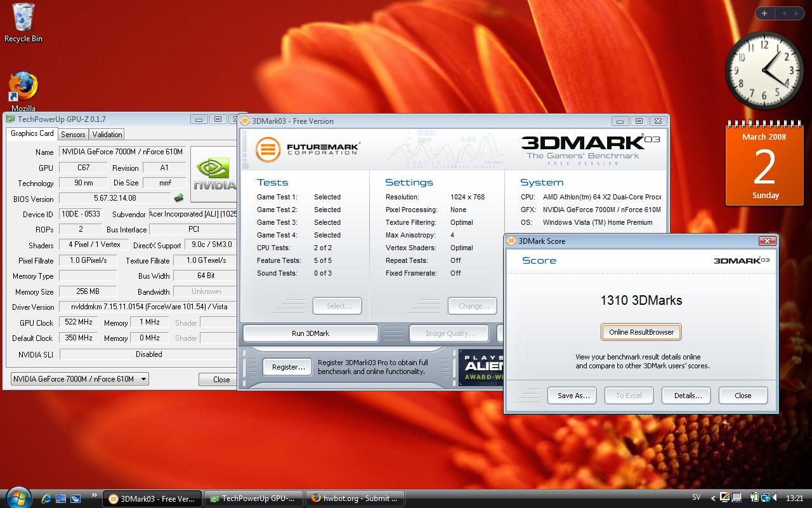The height and width of the screenshot is (508, 812).
Task: Click the Run 3DMark button
Action: (x=310, y=333)
